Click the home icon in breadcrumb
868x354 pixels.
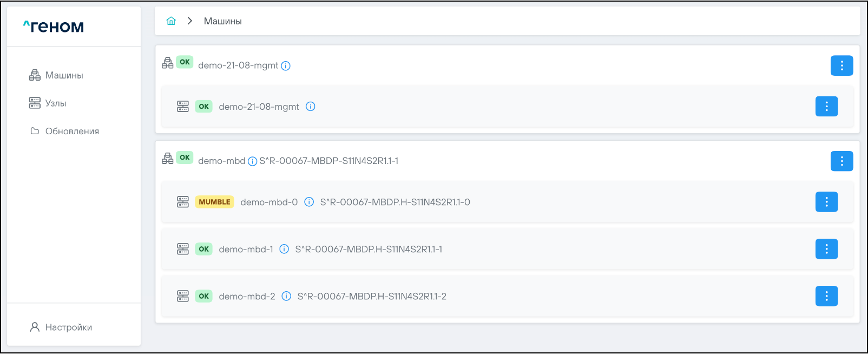pos(171,21)
